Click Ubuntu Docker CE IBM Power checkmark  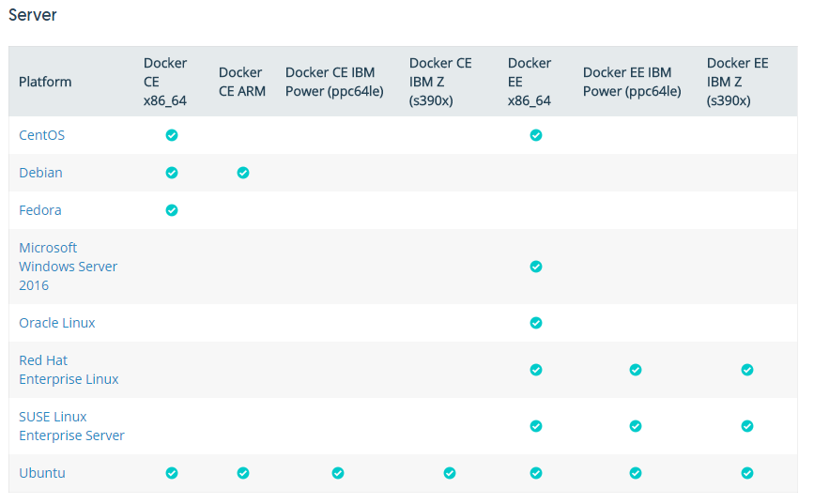click(338, 473)
